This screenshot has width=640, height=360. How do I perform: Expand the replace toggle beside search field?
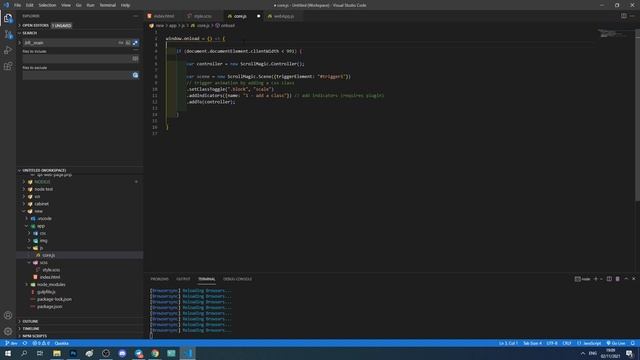click(19, 42)
